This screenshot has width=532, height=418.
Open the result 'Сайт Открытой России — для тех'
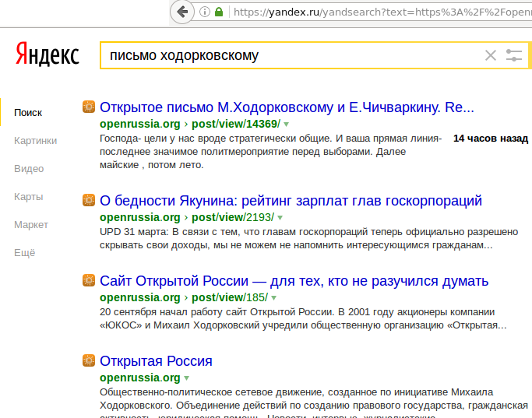tap(294, 281)
